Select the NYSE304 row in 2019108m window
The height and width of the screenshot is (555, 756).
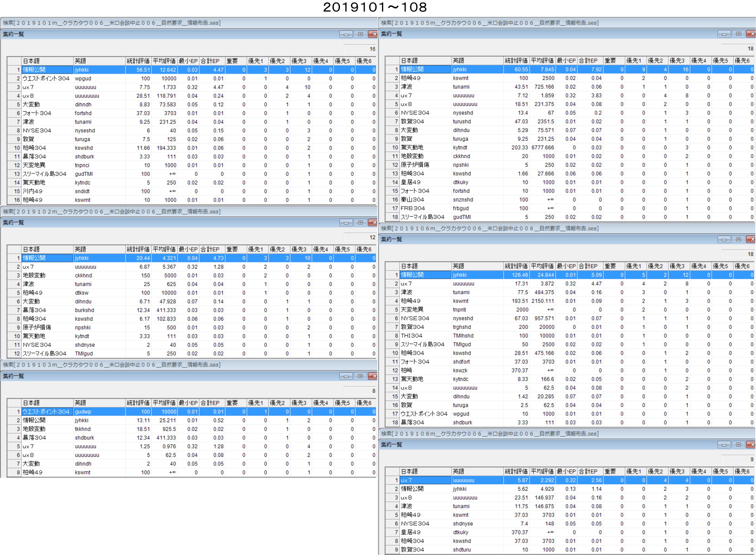tap(570, 524)
